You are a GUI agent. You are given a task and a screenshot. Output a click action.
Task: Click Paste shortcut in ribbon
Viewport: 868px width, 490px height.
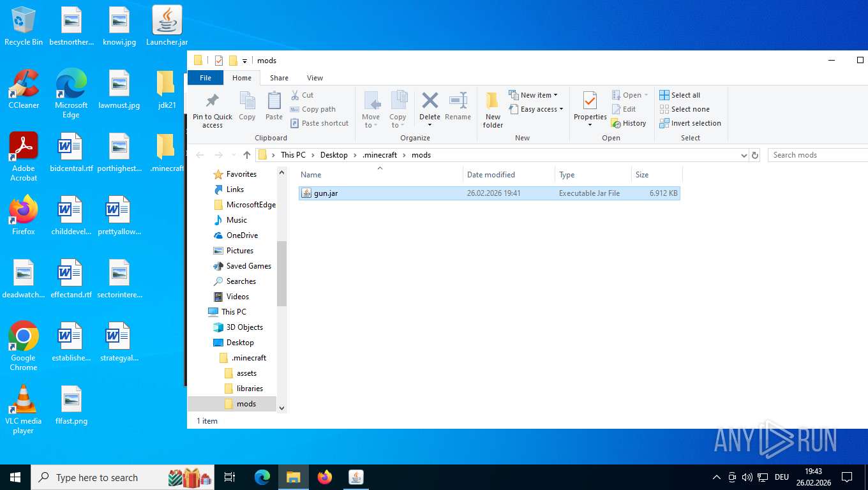tap(320, 123)
